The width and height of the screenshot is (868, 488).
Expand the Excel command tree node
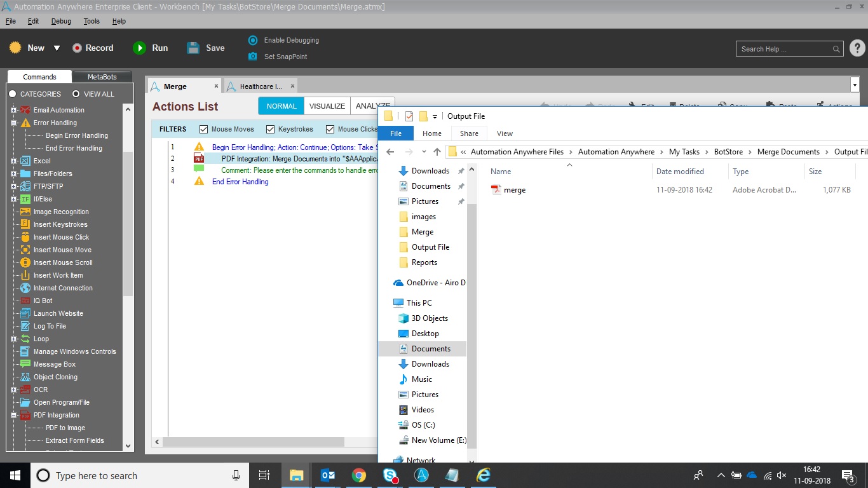pyautogui.click(x=13, y=161)
